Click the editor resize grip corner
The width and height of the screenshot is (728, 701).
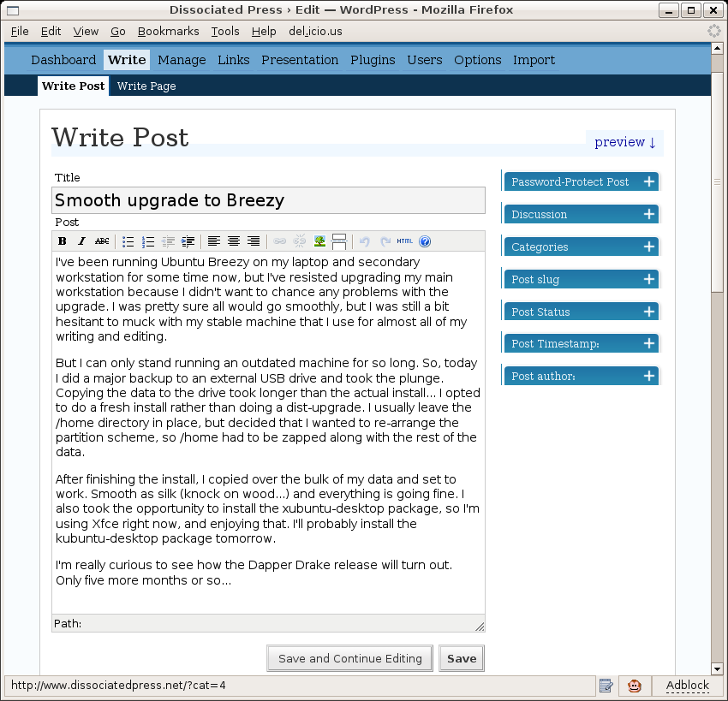480,627
